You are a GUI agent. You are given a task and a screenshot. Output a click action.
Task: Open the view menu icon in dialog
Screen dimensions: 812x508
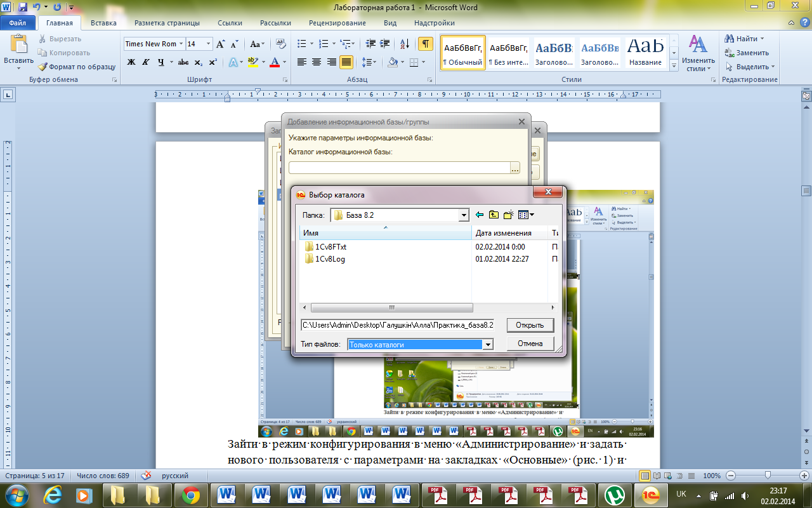tap(526, 215)
